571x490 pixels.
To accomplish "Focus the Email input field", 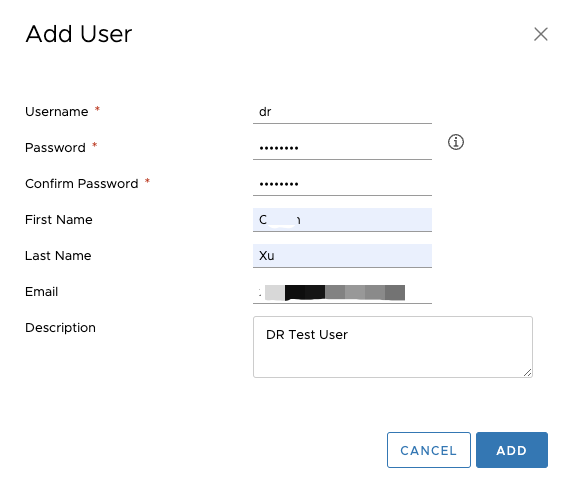I will pos(342,292).
